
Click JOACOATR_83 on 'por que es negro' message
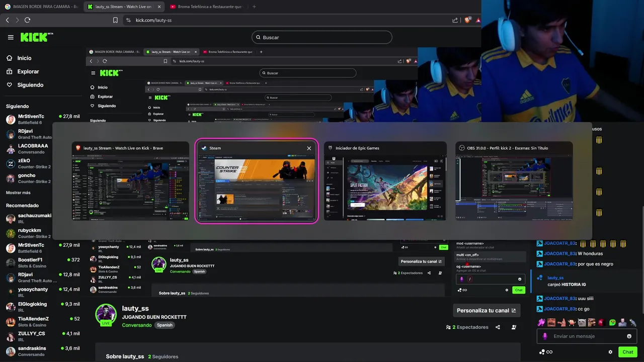click(x=559, y=264)
